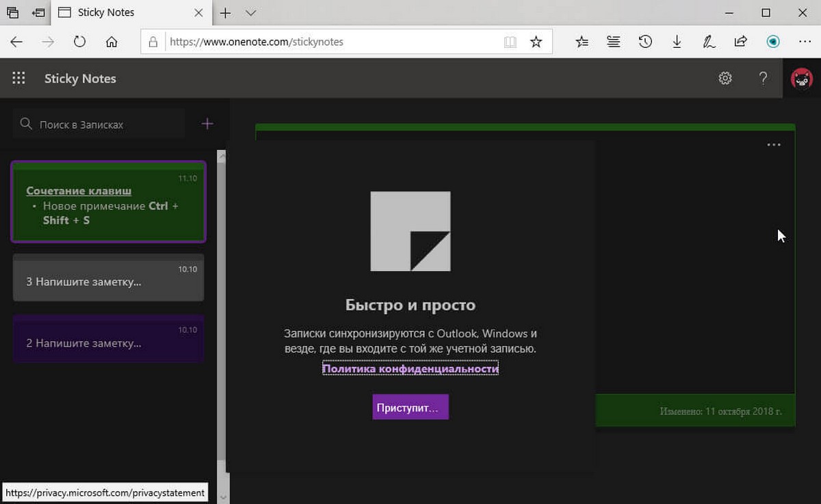Open the account avatar menu
The image size is (821, 504).
(802, 78)
